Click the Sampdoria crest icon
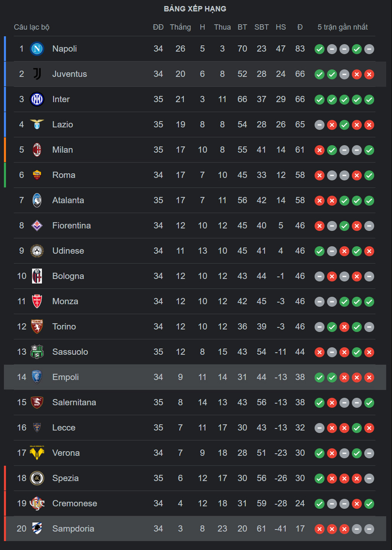The image size is (392, 550). (37, 529)
